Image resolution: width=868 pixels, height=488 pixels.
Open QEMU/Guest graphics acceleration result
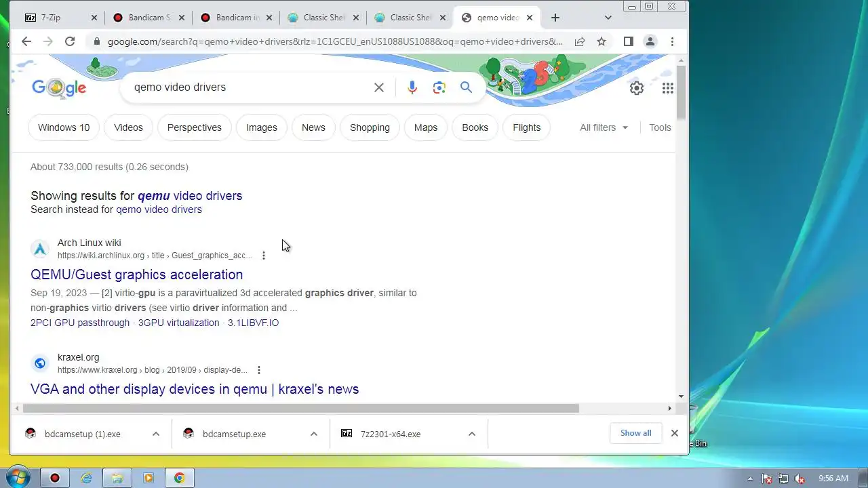pyautogui.click(x=136, y=274)
